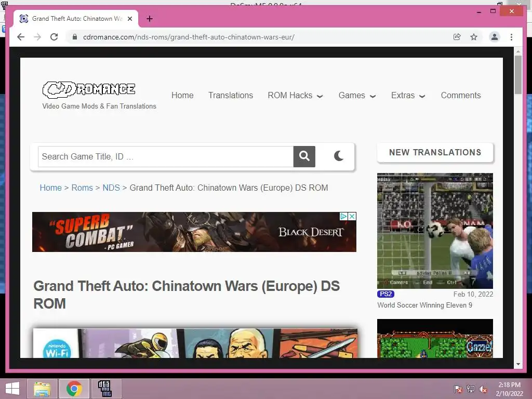The width and height of the screenshot is (532, 399).
Task: Expand the ROM Hacks dropdown
Action: [x=295, y=96]
